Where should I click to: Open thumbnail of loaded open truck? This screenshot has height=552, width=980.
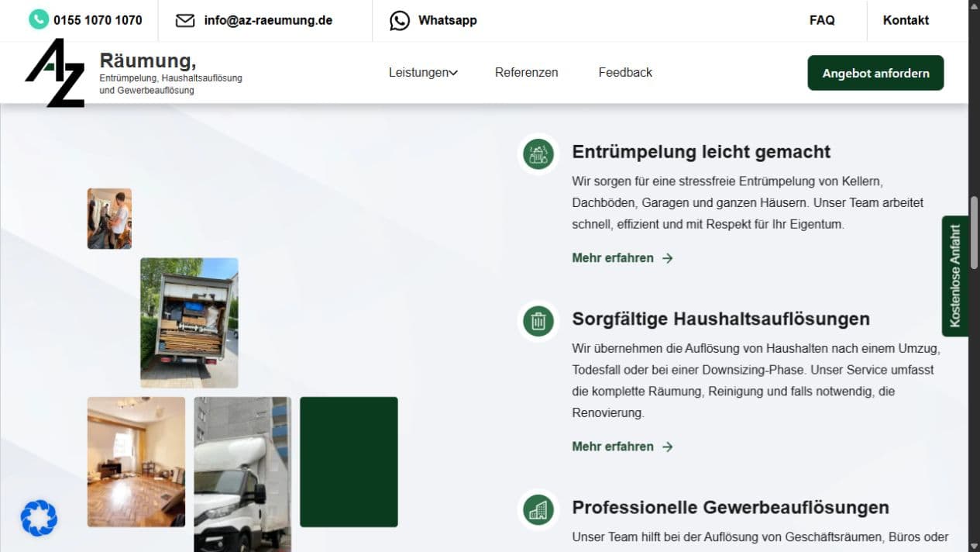(189, 323)
